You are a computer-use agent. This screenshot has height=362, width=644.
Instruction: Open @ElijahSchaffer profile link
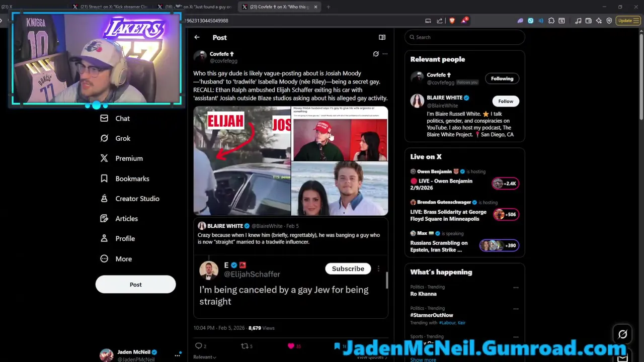[x=252, y=274]
